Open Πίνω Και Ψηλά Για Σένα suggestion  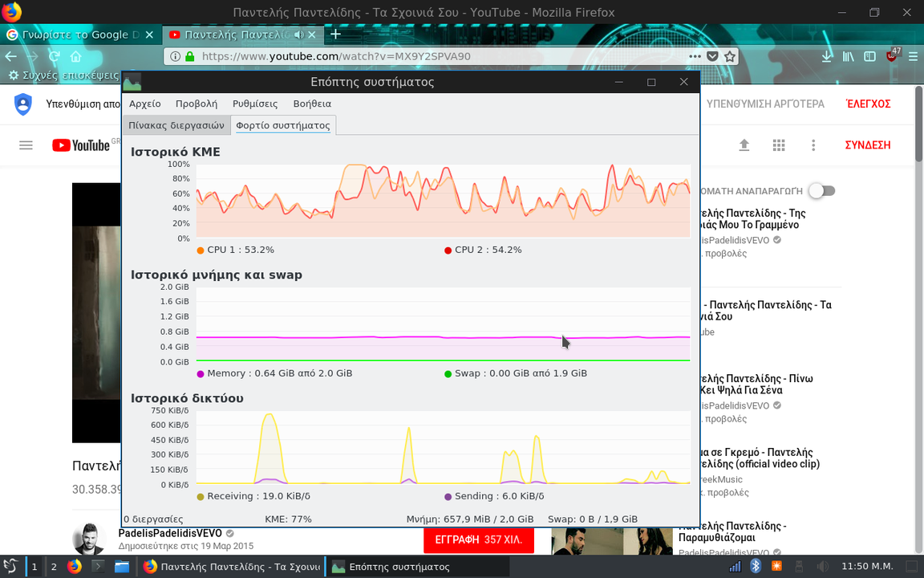[x=757, y=384]
